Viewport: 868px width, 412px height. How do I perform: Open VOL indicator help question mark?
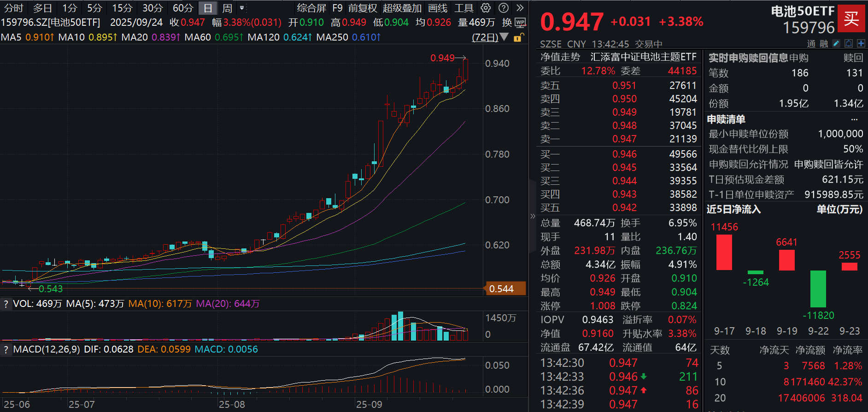[6, 304]
